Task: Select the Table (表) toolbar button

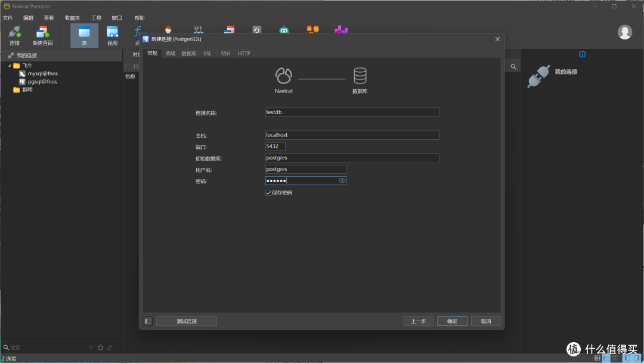Action: tap(84, 35)
